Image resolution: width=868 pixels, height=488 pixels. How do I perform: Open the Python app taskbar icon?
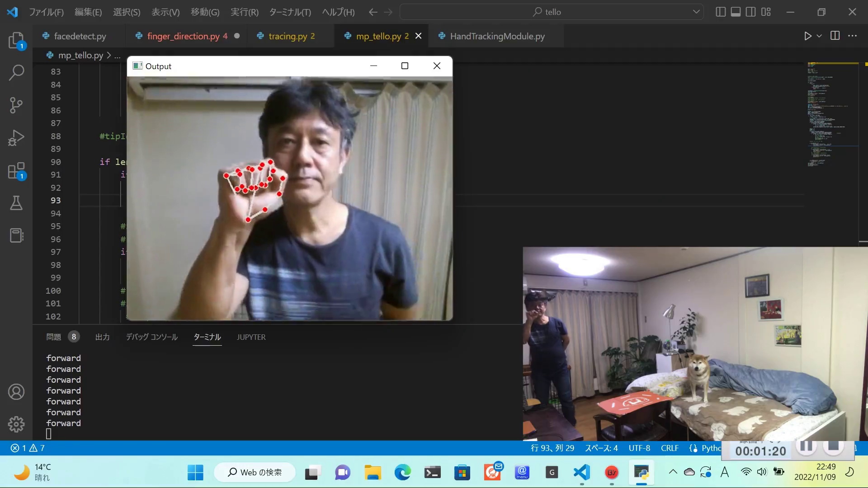click(642, 472)
